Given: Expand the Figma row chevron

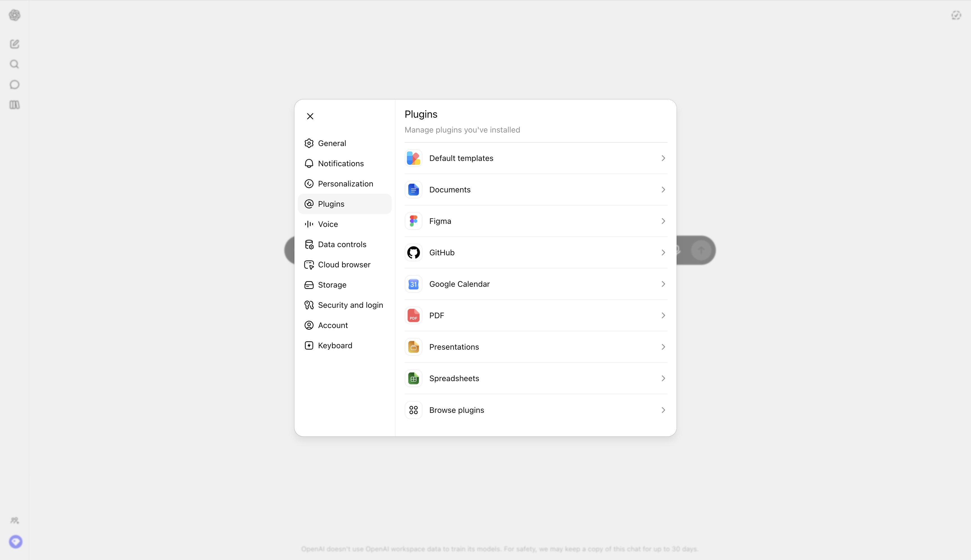Looking at the screenshot, I should point(663,221).
